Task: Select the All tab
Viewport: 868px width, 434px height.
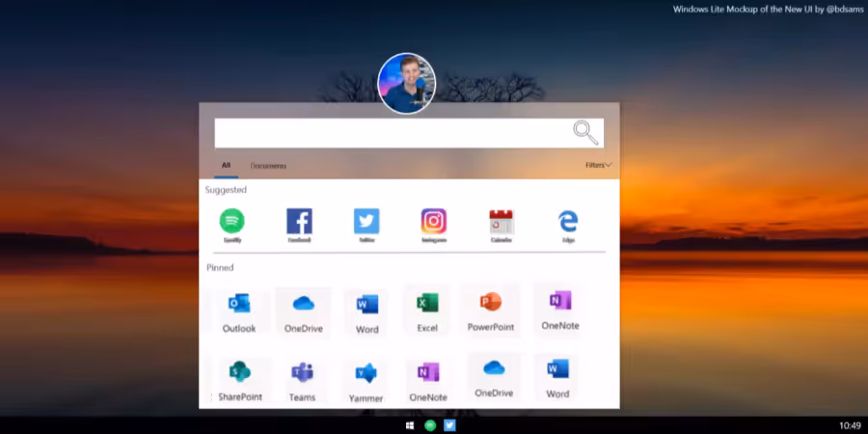Action: click(226, 165)
